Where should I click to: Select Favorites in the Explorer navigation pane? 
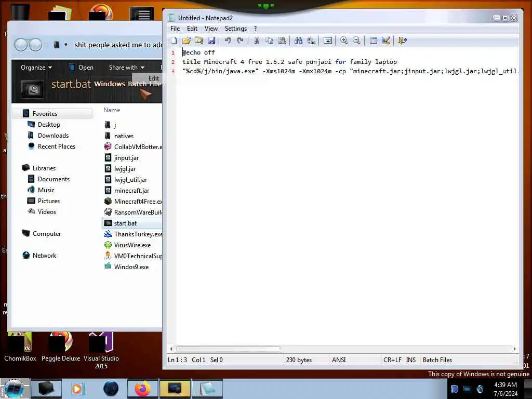coord(53,114)
